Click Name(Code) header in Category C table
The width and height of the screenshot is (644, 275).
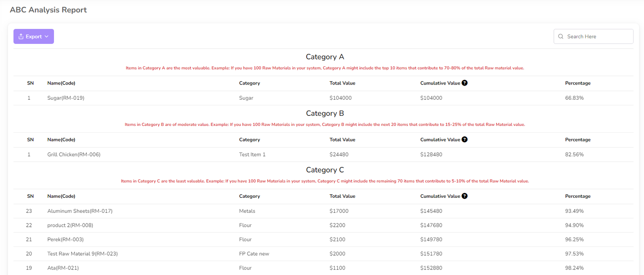(61, 197)
